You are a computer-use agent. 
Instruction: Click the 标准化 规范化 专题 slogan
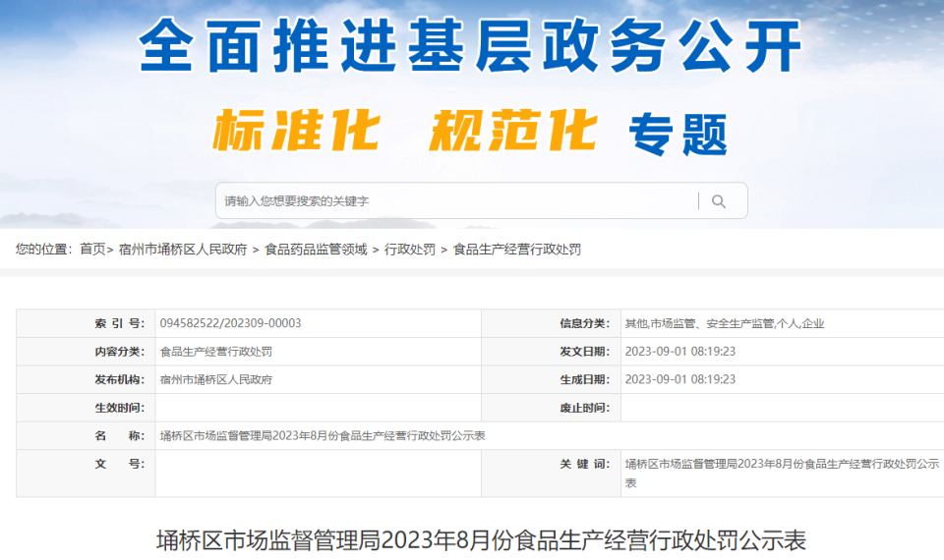click(x=470, y=133)
